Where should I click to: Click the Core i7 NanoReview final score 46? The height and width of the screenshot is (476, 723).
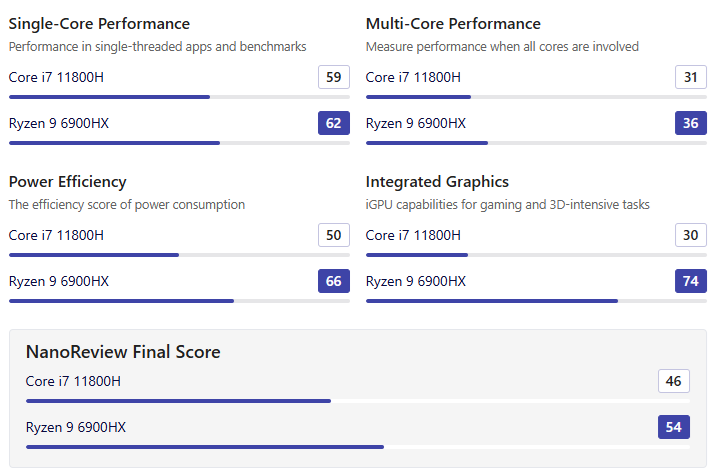tap(674, 381)
